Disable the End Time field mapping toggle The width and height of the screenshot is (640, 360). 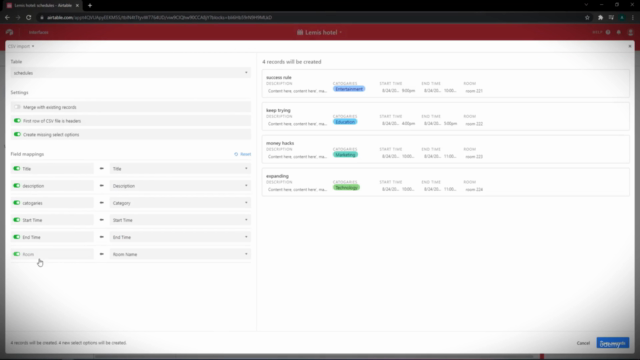[x=17, y=237]
